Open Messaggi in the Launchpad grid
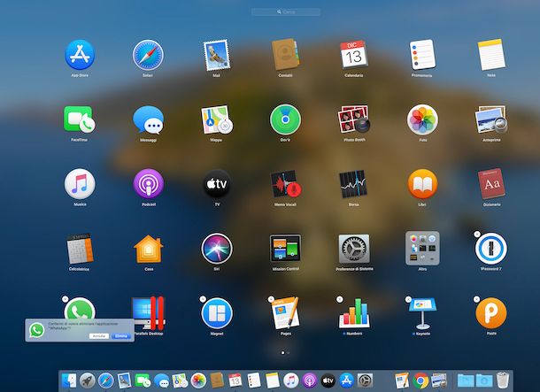Image resolution: width=540 pixels, height=392 pixels. click(x=149, y=119)
